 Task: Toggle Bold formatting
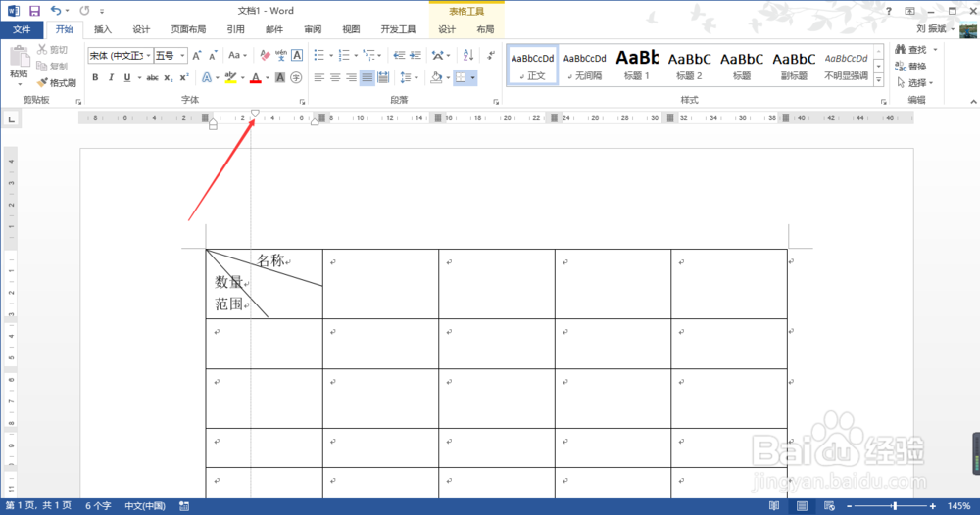click(x=95, y=78)
